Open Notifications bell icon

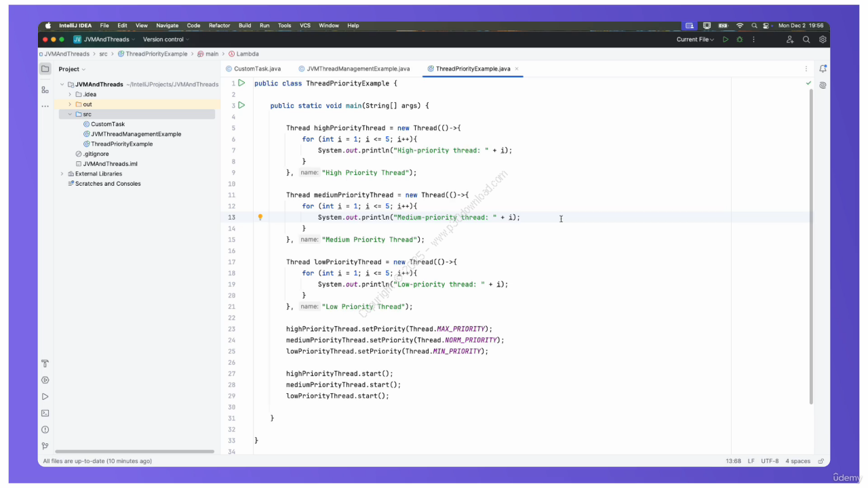tap(823, 68)
